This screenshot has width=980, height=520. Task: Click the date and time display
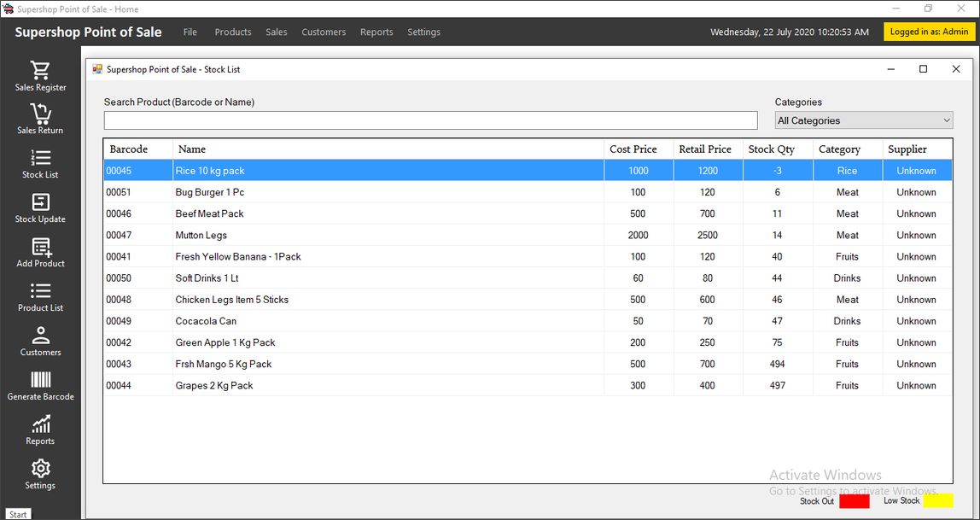(x=790, y=32)
